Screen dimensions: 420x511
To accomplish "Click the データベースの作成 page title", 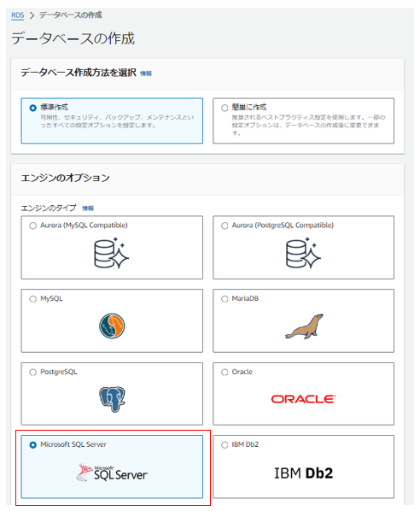I will (x=73, y=38).
